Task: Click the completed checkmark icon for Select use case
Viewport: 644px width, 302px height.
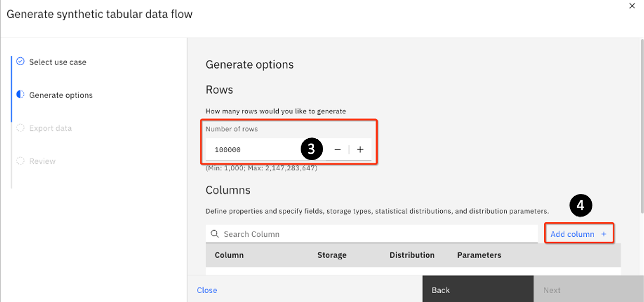Action: [20, 62]
